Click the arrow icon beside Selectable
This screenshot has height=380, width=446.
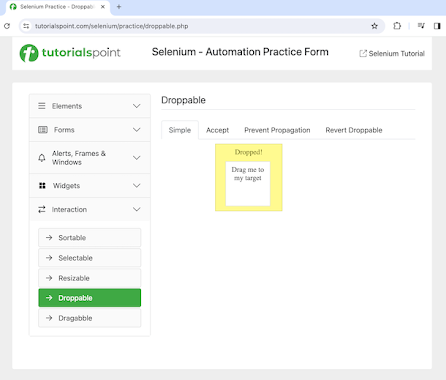49,258
